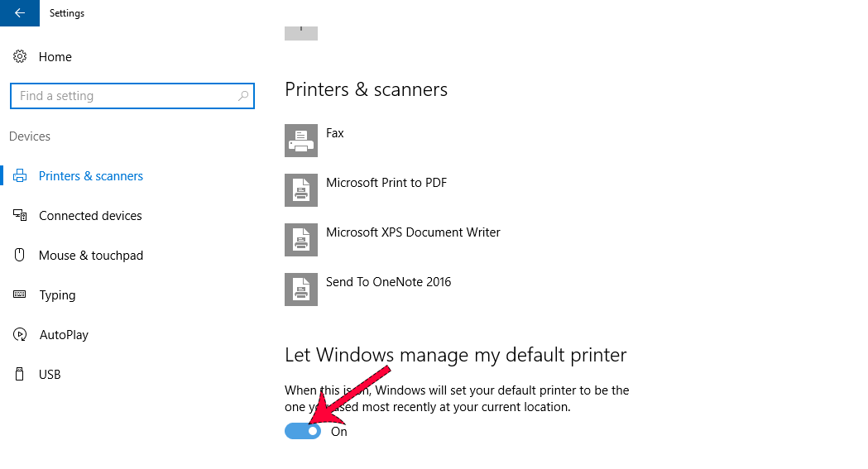Open the Typing settings
This screenshot has height=469, width=868.
pyautogui.click(x=57, y=295)
